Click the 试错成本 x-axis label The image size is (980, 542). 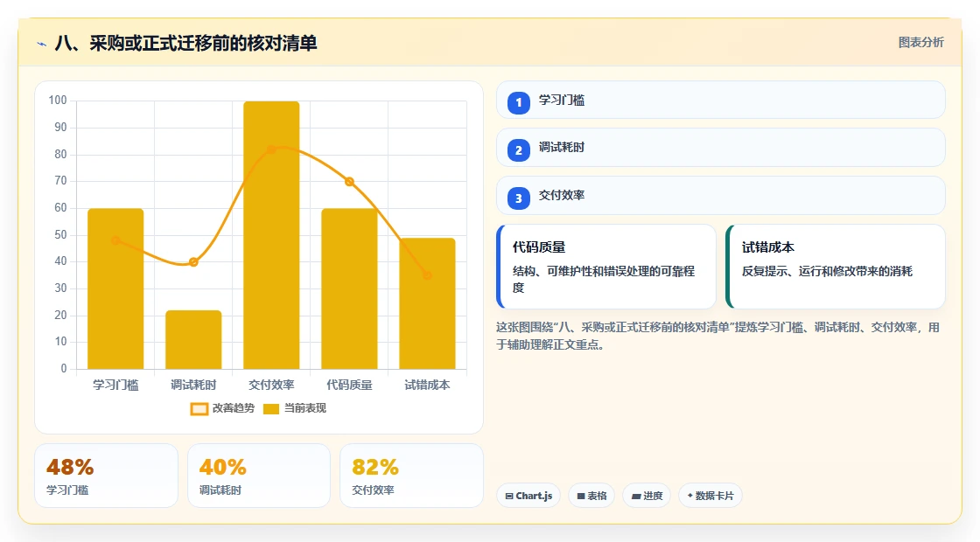click(428, 386)
